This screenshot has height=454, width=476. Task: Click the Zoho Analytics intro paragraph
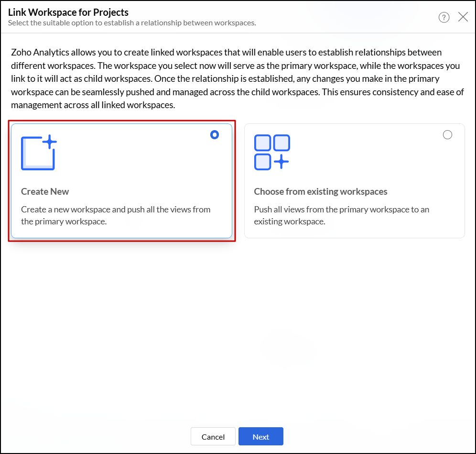(x=238, y=78)
